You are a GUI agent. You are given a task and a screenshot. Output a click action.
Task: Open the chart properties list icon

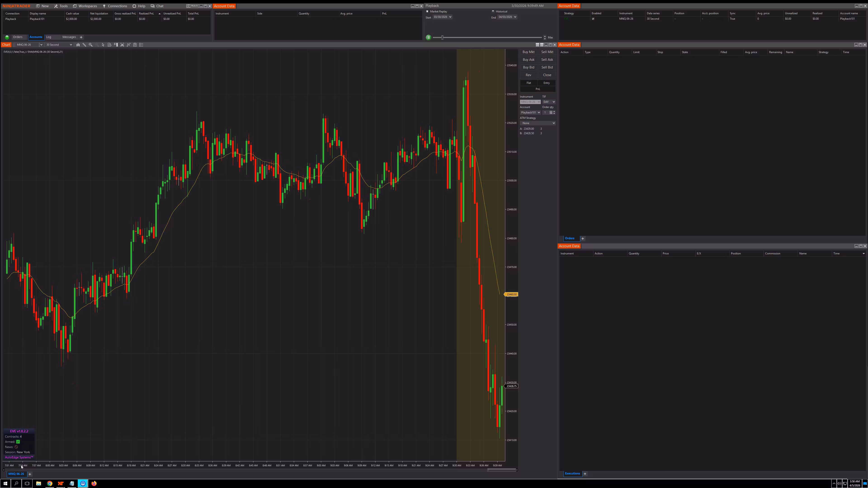141,45
